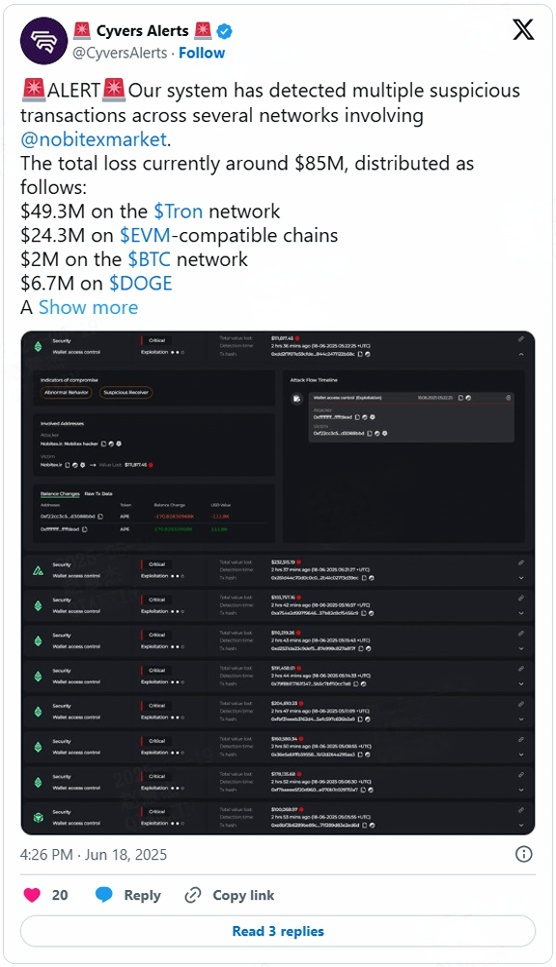Open the tweet timestamp 4:26 PM Jun 18, 2025
The height and width of the screenshot is (967, 556).
click(x=93, y=855)
